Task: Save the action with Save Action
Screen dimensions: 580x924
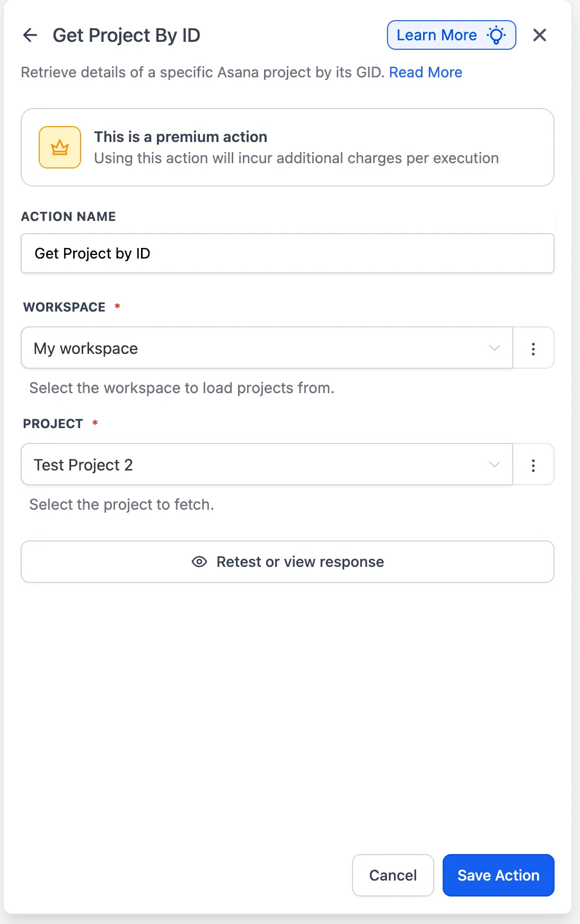Action: click(498, 875)
